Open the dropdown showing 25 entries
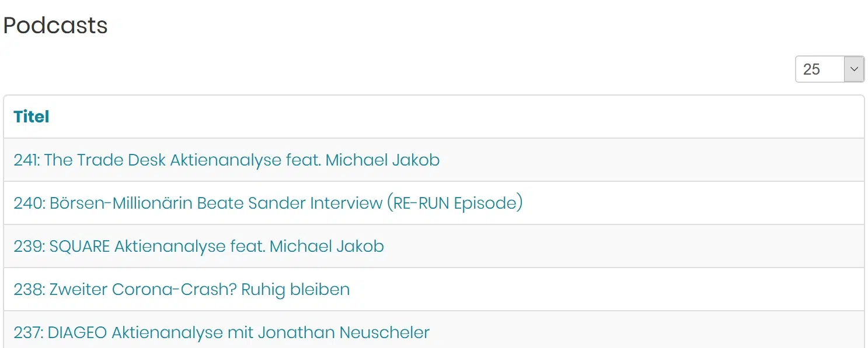Viewport: 868px width, 348px height. point(829,69)
